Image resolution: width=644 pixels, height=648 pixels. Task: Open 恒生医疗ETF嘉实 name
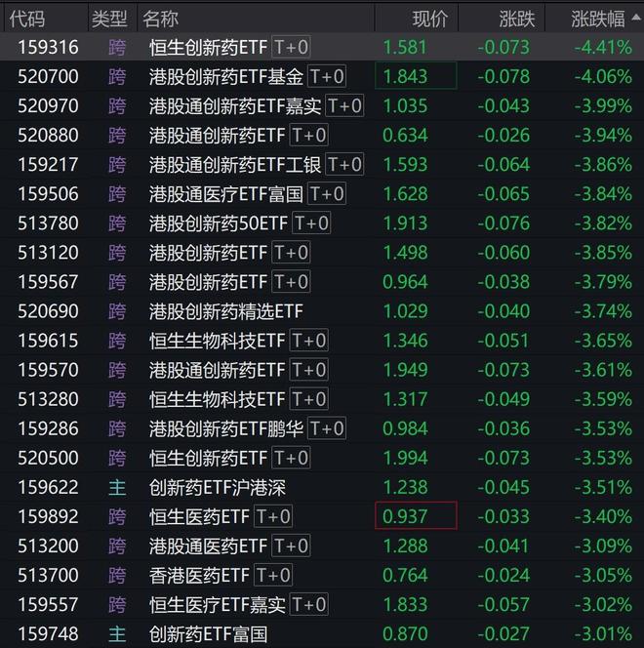pos(218,605)
